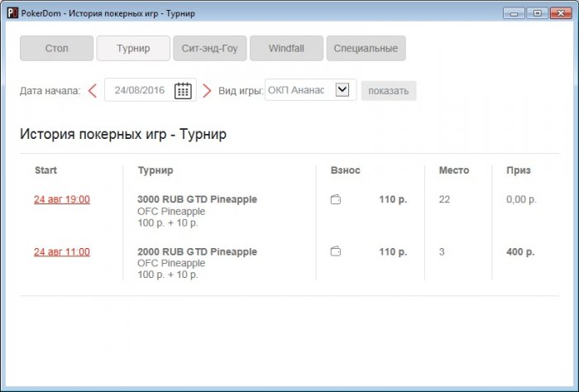
Task: Click the 0,00 р. prize value
Action: pos(521,199)
